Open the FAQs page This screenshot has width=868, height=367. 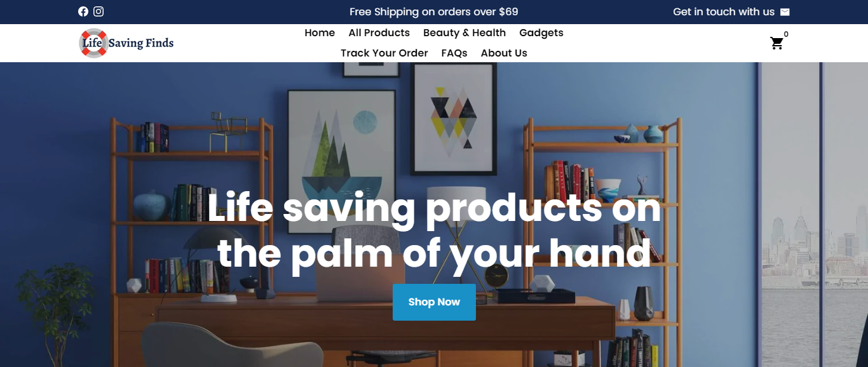pyautogui.click(x=454, y=53)
